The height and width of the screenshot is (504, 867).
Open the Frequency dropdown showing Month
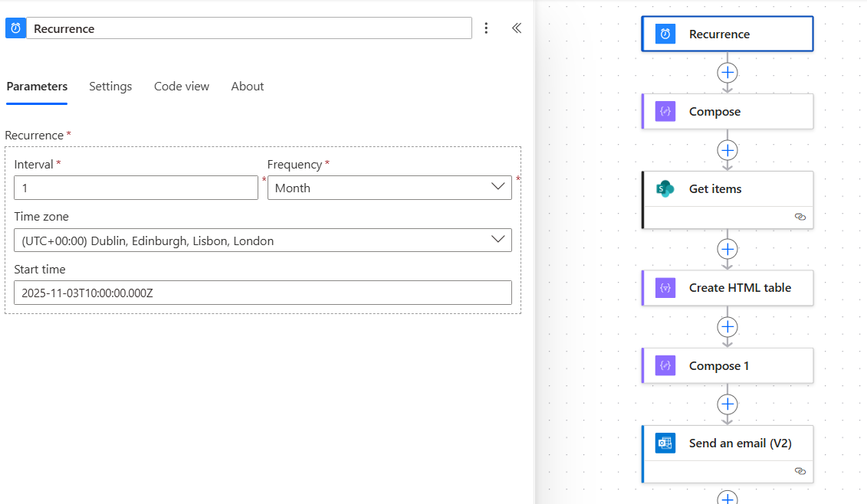(x=390, y=188)
